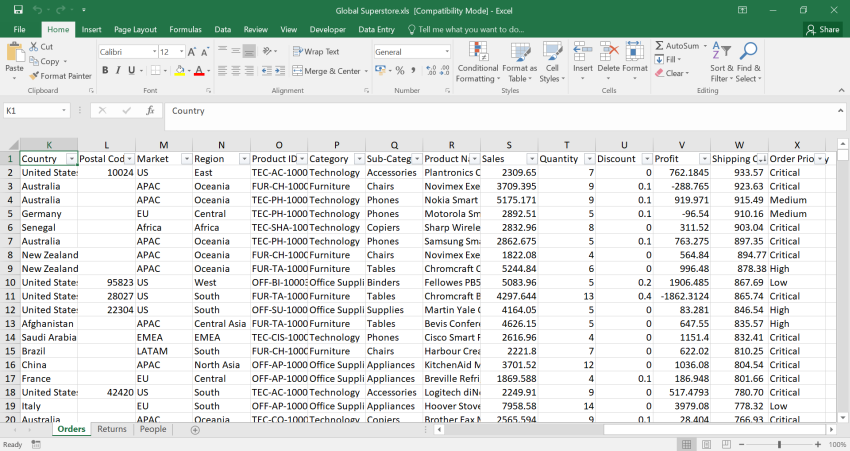Open the Country column filter dropdown
Screen dimensions: 850x451
[71, 159]
